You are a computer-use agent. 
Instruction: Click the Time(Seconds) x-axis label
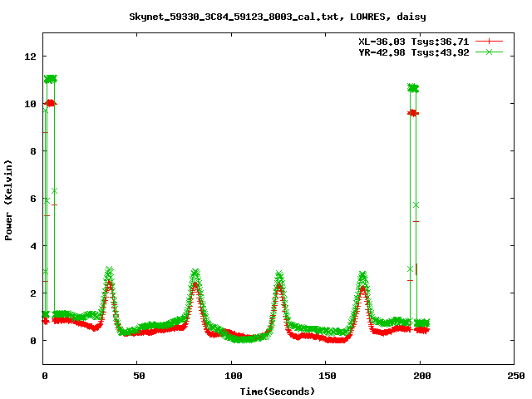(x=278, y=392)
